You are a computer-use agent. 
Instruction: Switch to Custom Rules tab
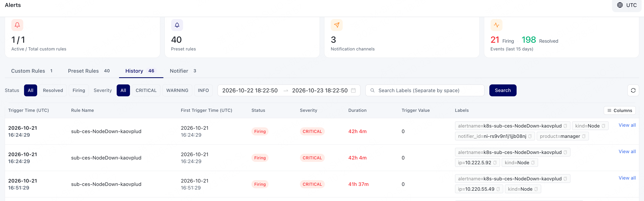point(32,71)
